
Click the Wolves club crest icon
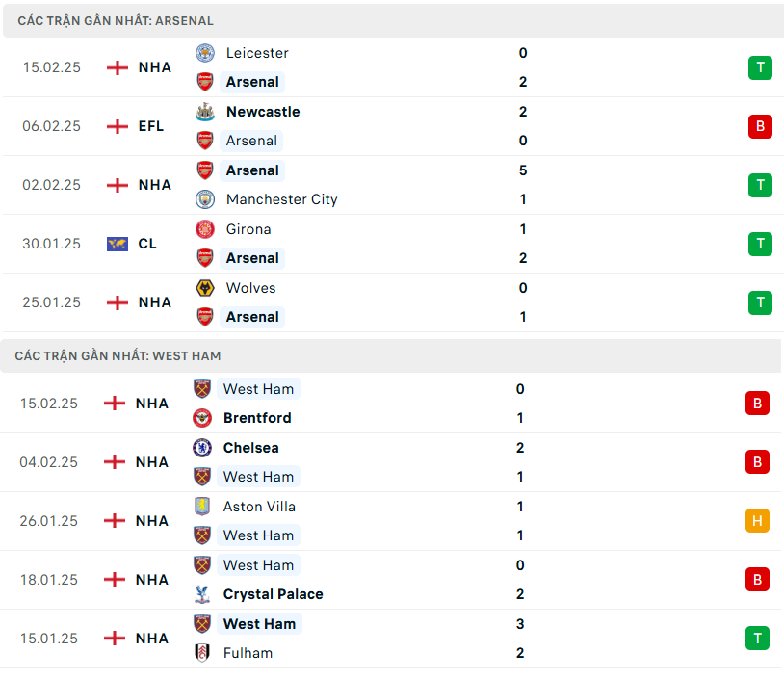[205, 288]
